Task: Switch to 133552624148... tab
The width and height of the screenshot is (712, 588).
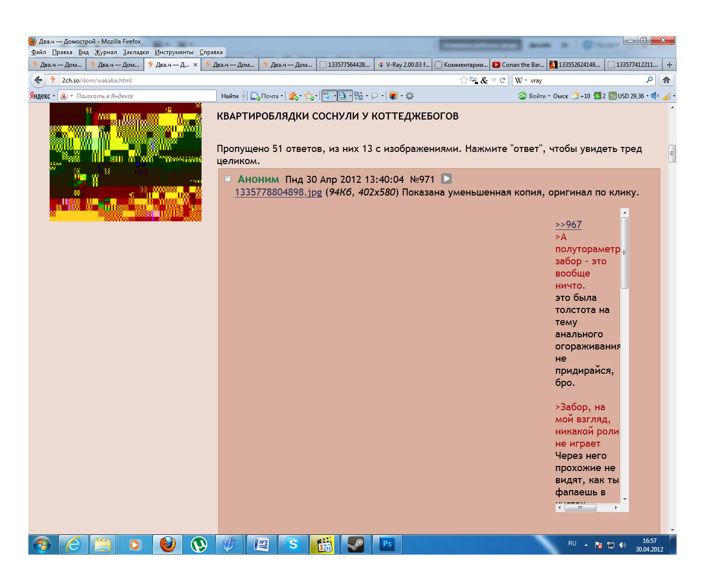Action: [x=576, y=65]
